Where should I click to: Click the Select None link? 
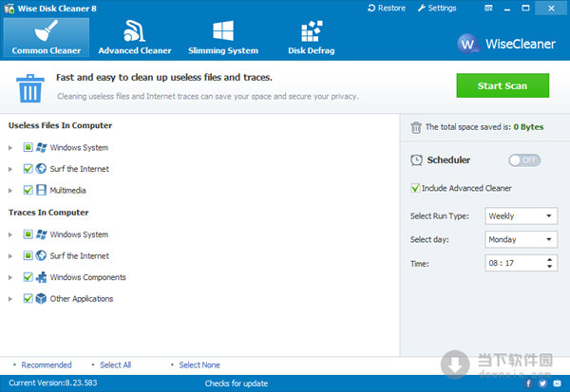tap(199, 364)
